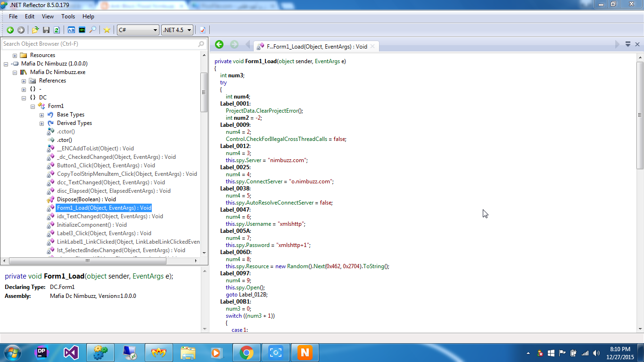Click the green Back arrow in main toolbar
The width and height of the screenshot is (644, 362).
(x=10, y=30)
